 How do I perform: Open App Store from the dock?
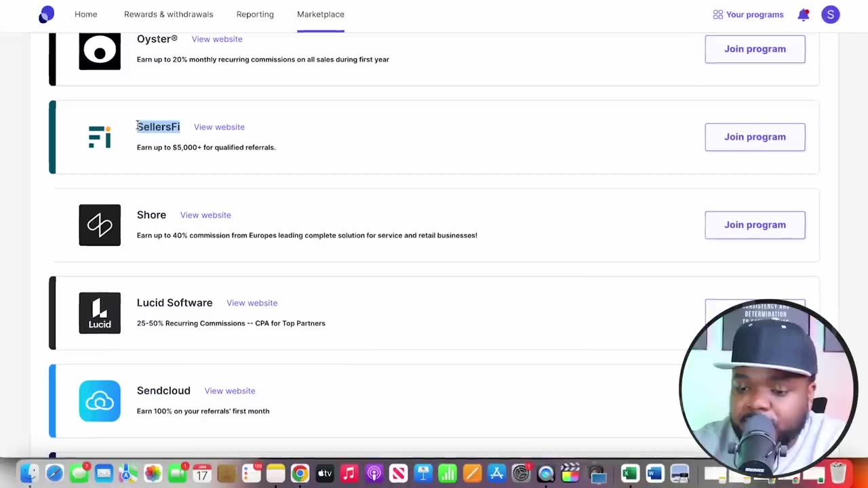click(497, 473)
